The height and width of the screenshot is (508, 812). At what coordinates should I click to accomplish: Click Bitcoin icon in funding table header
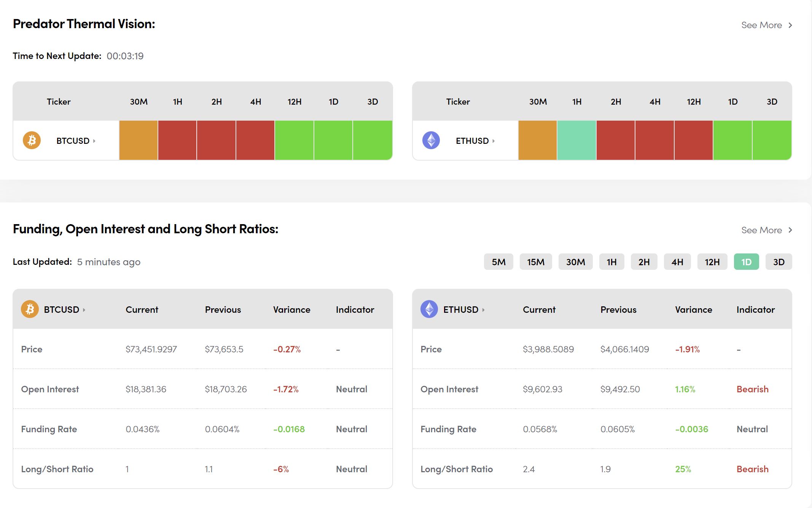click(x=30, y=309)
